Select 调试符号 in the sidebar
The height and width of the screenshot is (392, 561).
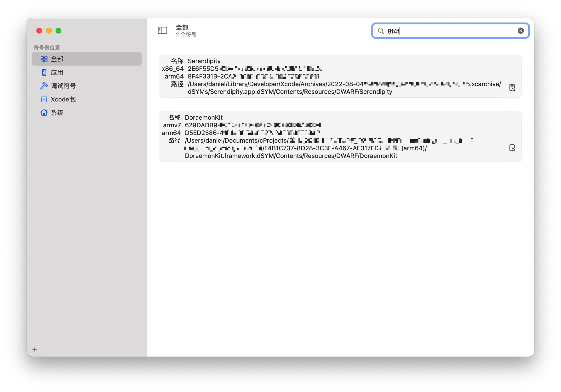[63, 86]
